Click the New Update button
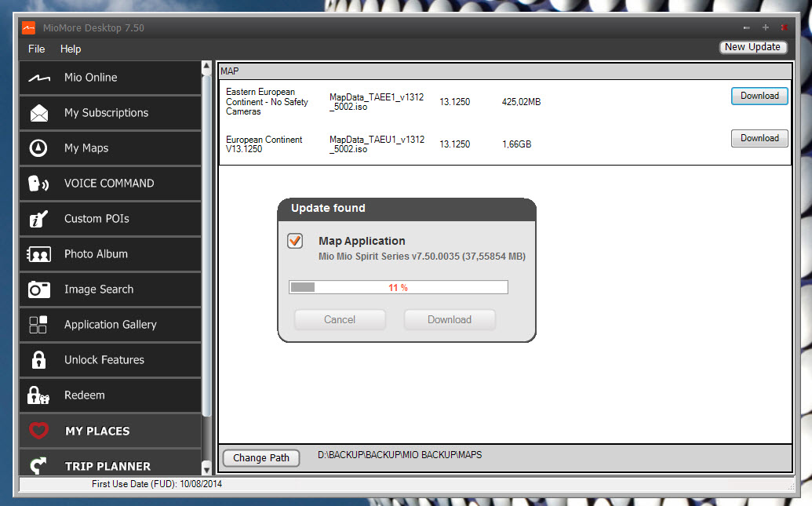Viewport: 812px width, 506px height. click(x=752, y=47)
